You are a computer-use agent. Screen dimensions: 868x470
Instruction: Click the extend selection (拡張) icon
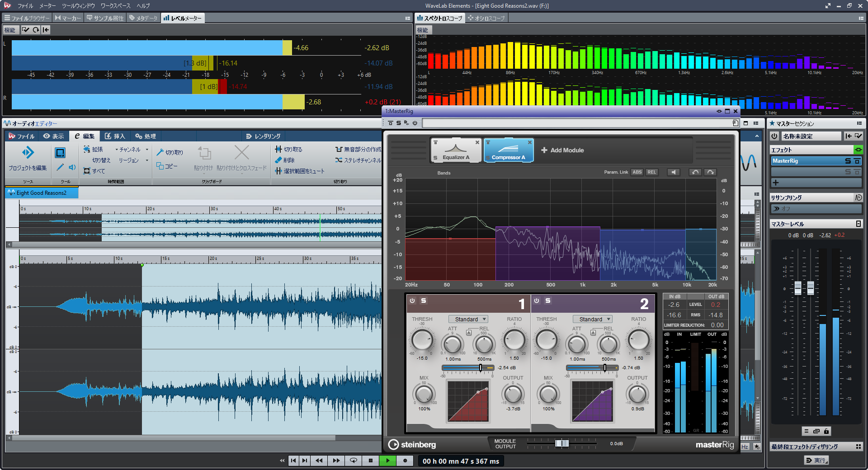click(x=87, y=149)
